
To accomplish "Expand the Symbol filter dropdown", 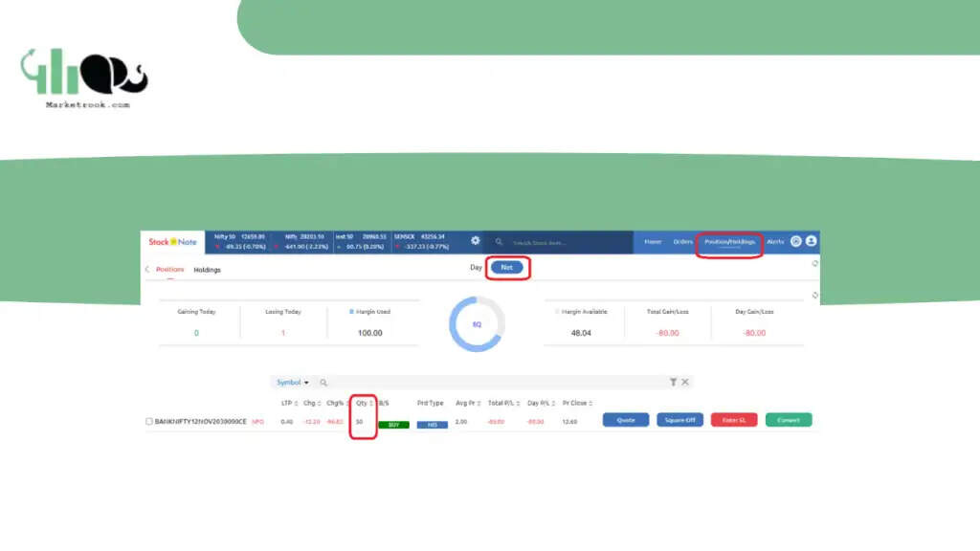I will click(x=293, y=383).
